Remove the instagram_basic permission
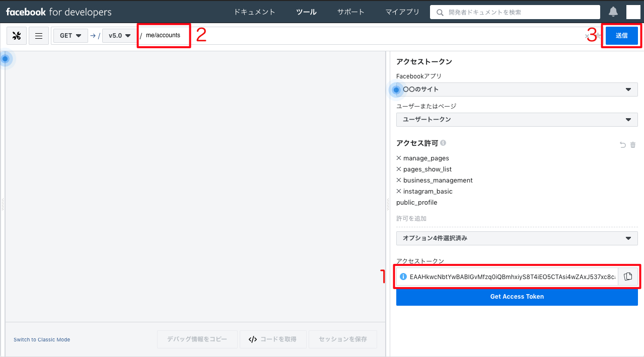 398,191
